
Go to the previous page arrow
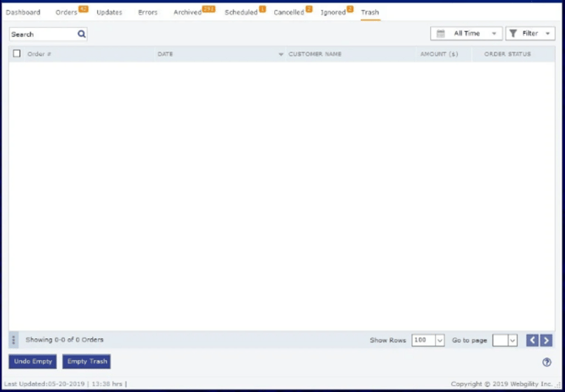pos(532,340)
